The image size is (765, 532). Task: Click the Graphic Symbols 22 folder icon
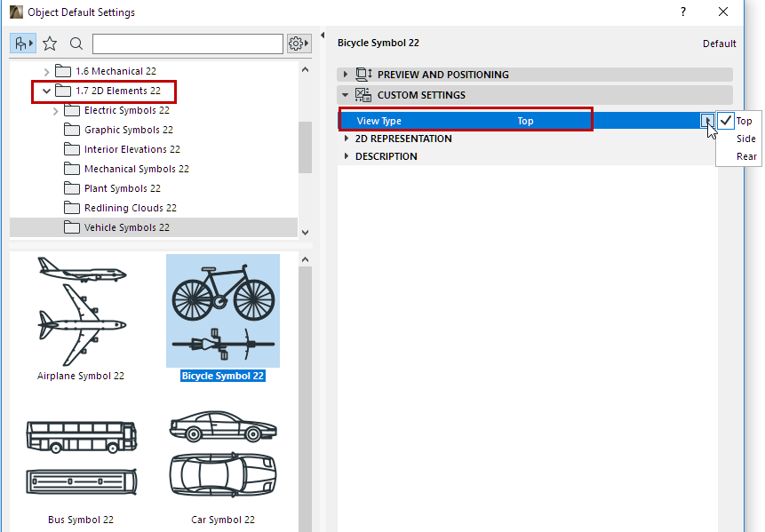[x=72, y=130]
